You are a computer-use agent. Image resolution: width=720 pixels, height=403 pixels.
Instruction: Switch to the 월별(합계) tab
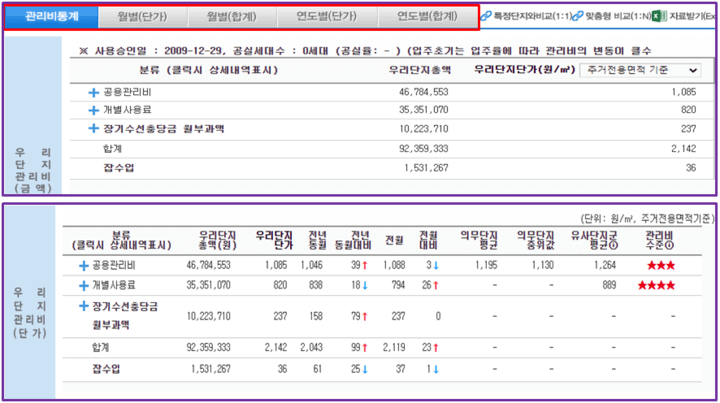[232, 17]
